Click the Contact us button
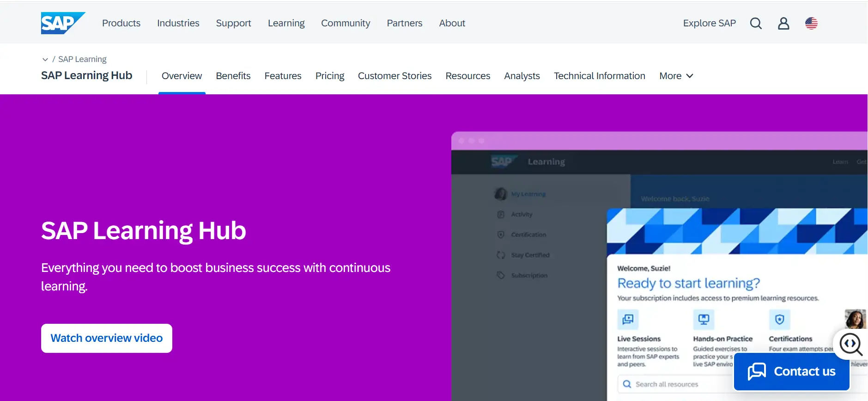 point(791,371)
